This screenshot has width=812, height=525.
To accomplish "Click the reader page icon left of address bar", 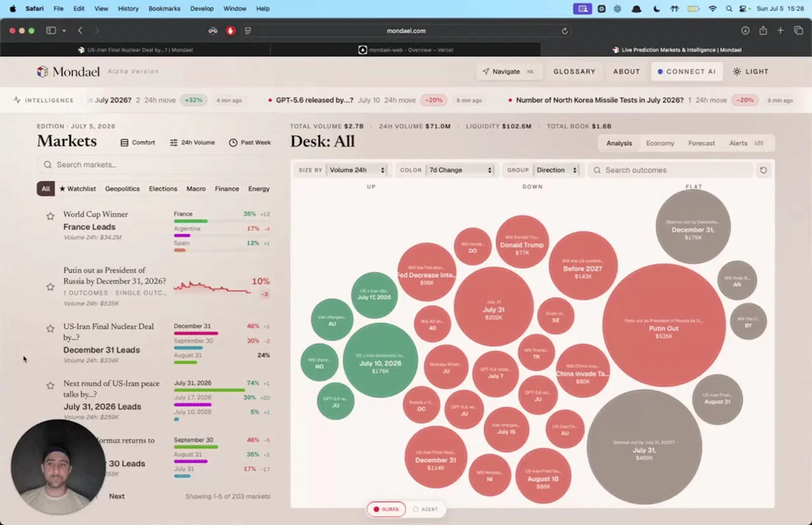I will [x=248, y=30].
